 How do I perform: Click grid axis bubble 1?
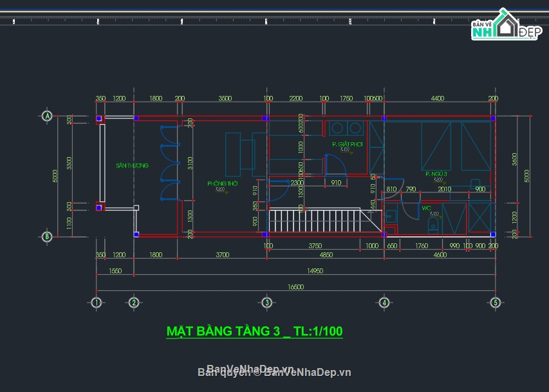pyautogui.click(x=97, y=302)
